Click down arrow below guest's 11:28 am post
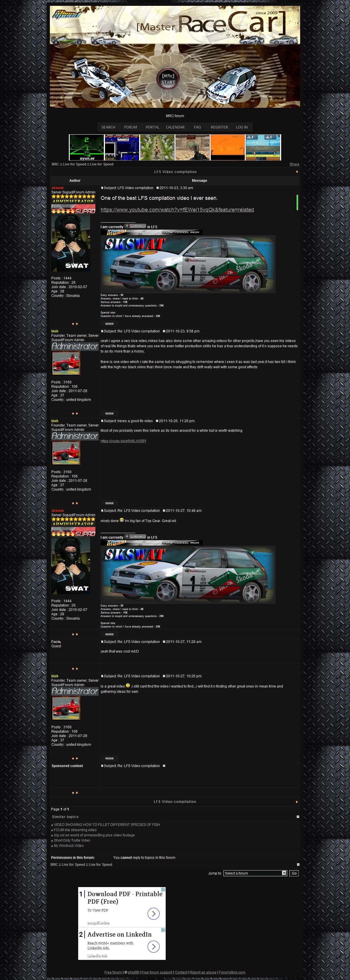Image resolution: width=350 pixels, height=980 pixels. pyautogui.click(x=77, y=668)
